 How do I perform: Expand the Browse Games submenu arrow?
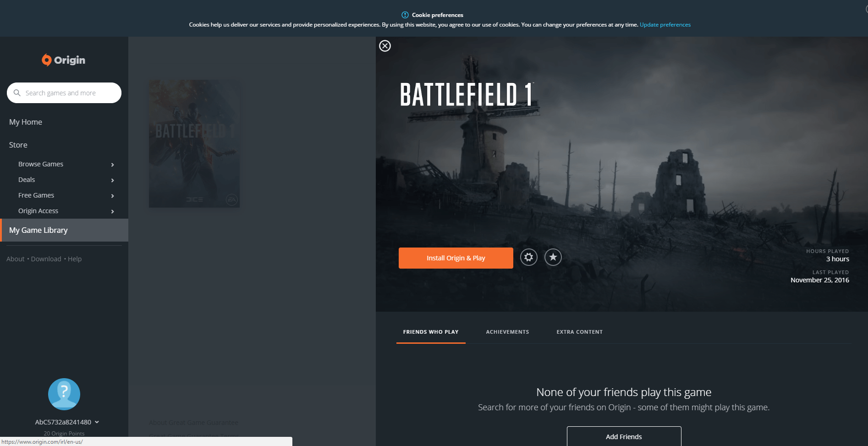[112, 165]
